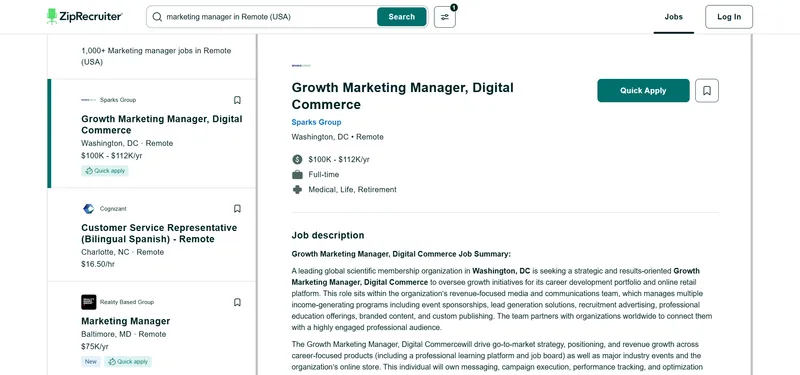Viewport: 800px width, 375px height.
Task: Click '$100K - $112K/yr' in job details
Action: 339,159
